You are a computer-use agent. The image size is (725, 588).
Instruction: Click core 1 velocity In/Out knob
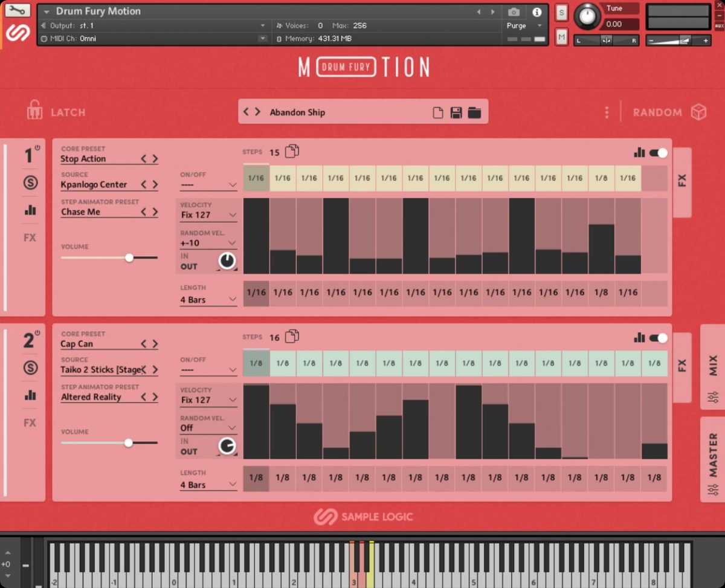click(227, 261)
